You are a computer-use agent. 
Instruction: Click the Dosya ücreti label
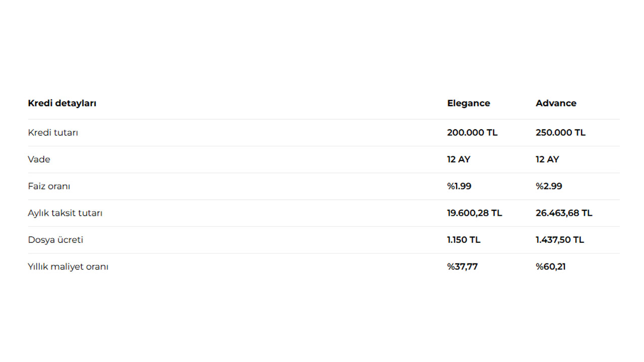pyautogui.click(x=55, y=240)
